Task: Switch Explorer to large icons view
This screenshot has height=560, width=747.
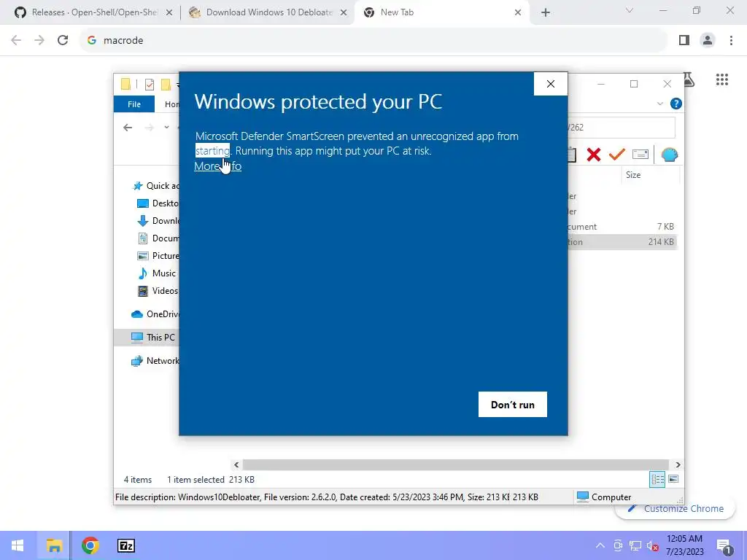Action: coord(673,479)
